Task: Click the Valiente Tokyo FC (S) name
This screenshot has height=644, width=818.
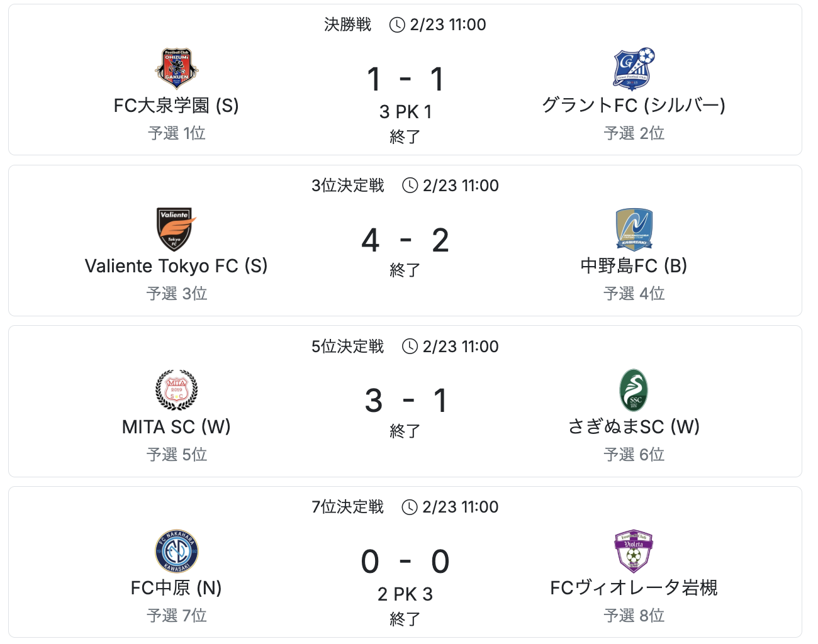Action: coord(176,266)
